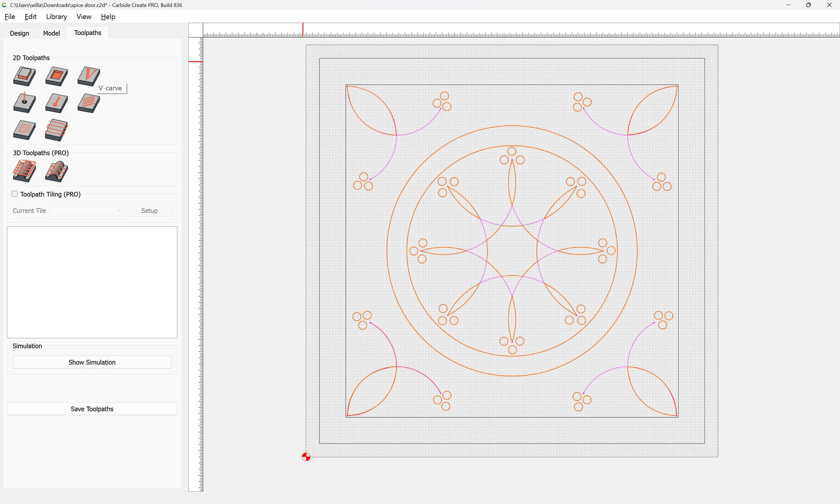The image size is (840, 504).
Task: Open the Library menu
Action: [x=56, y=17]
